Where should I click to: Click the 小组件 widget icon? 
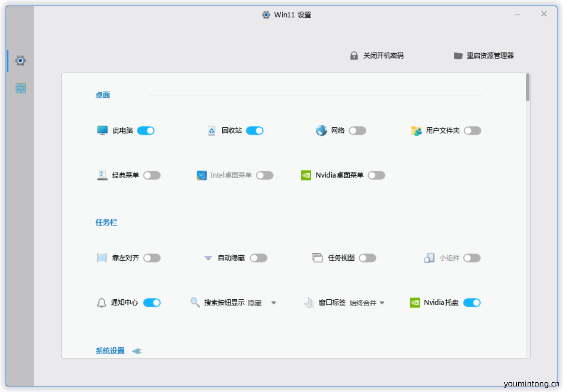[x=429, y=258]
